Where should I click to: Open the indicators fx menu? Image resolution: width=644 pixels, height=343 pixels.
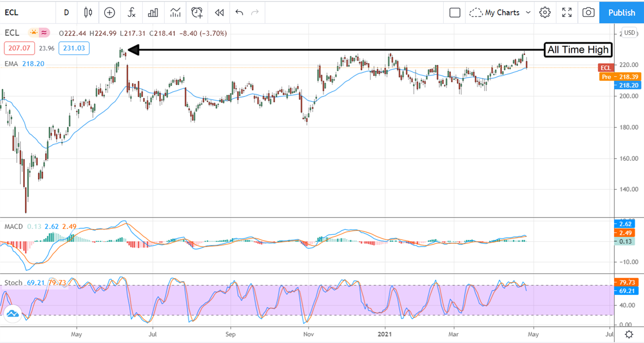tap(131, 12)
